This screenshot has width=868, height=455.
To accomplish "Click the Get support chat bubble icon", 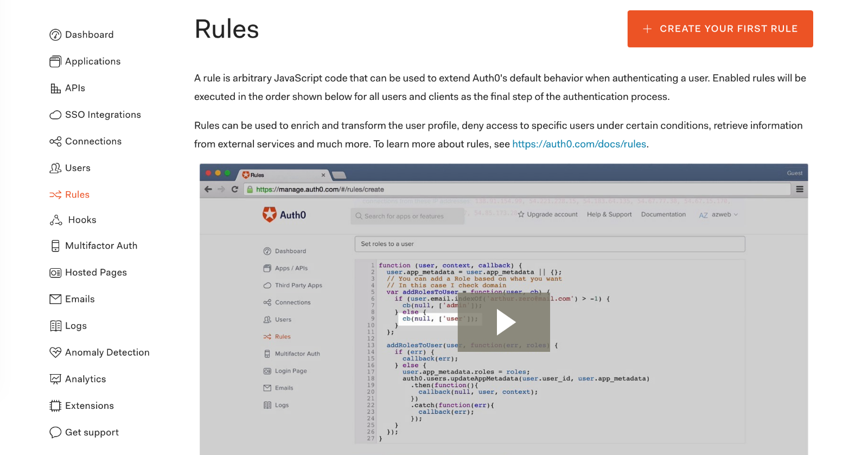I will [x=55, y=432].
